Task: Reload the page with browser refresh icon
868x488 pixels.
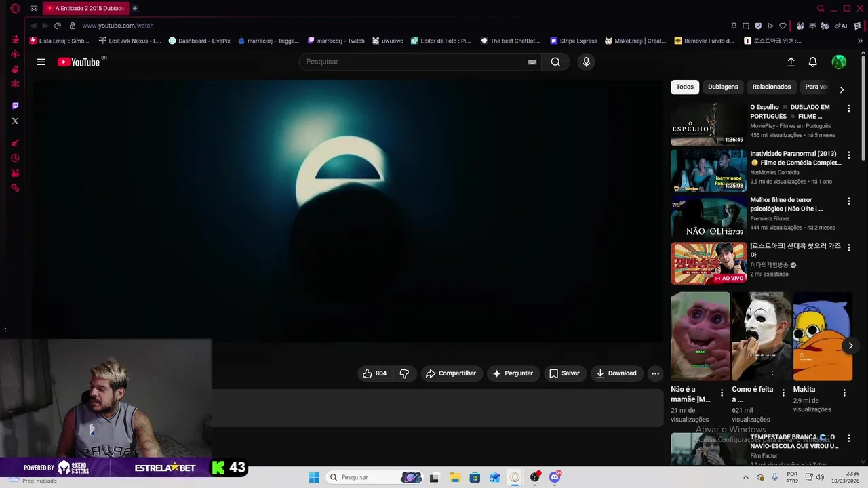Action: tap(58, 26)
